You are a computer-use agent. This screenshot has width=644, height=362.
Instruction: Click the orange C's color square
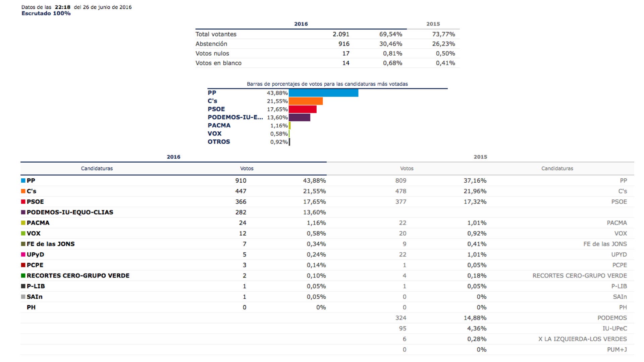tap(23, 191)
